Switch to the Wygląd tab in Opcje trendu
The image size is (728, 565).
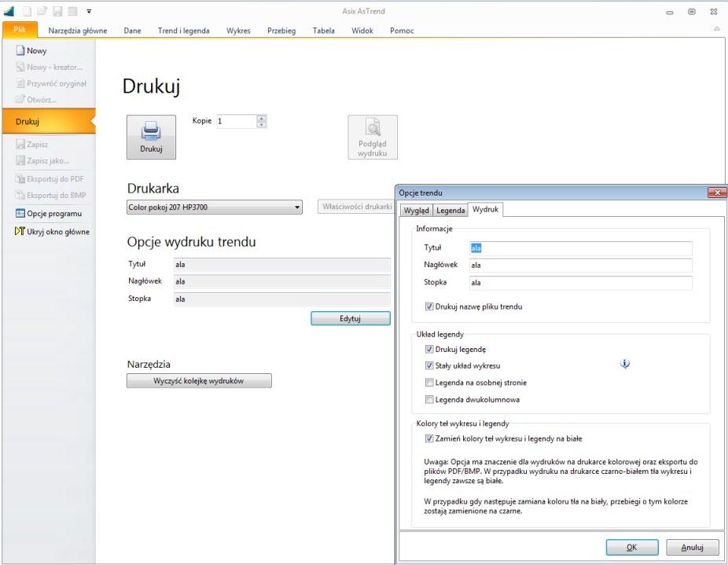point(417,211)
